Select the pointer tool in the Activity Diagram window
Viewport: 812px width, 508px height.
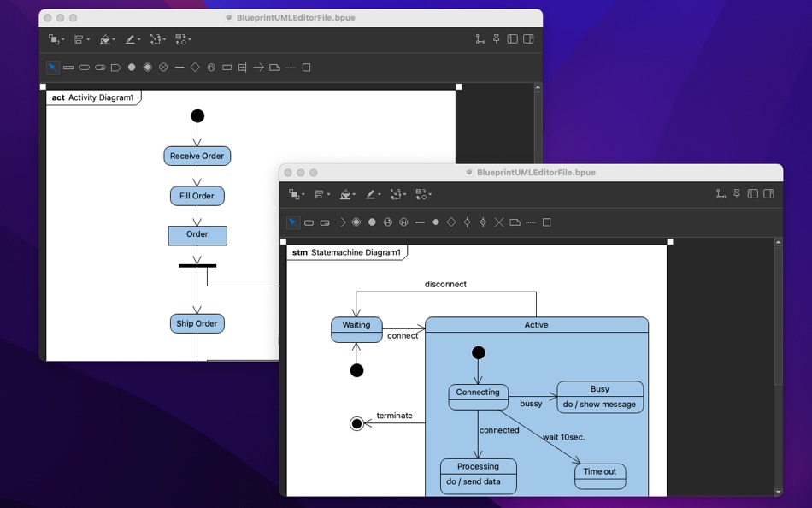point(52,68)
